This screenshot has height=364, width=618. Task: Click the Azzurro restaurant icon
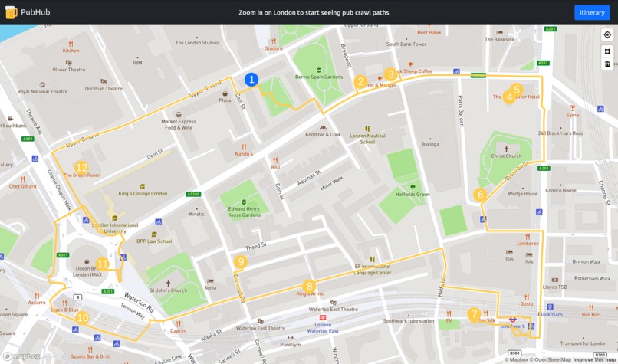[37, 296]
